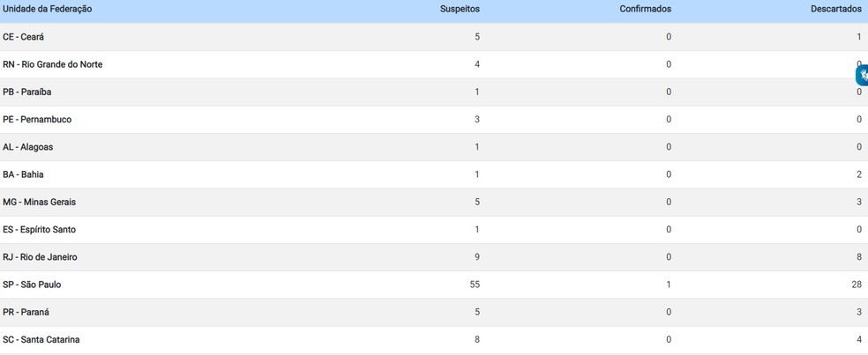Select the AL - Alagoas row
This screenshot has height=355, width=868.
[x=28, y=147]
